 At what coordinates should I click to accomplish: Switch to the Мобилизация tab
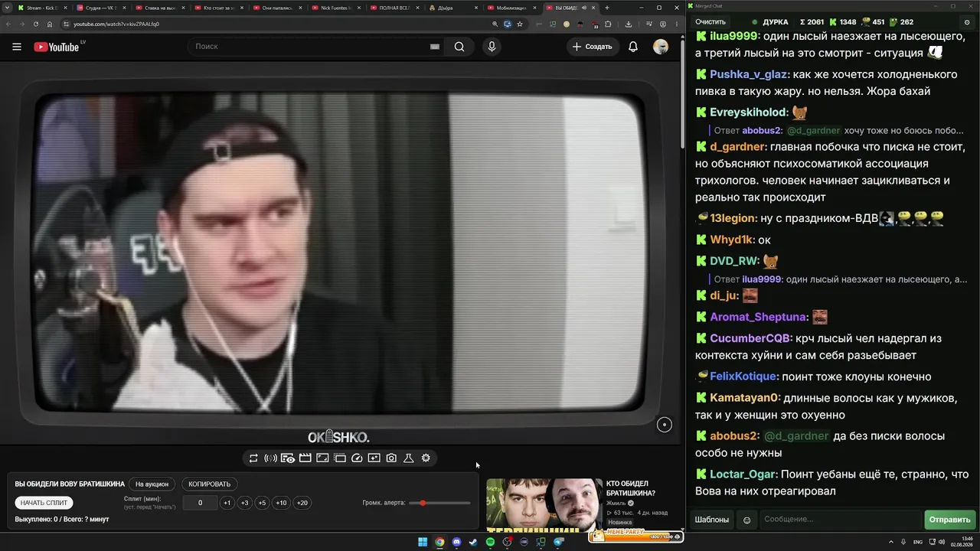(511, 8)
